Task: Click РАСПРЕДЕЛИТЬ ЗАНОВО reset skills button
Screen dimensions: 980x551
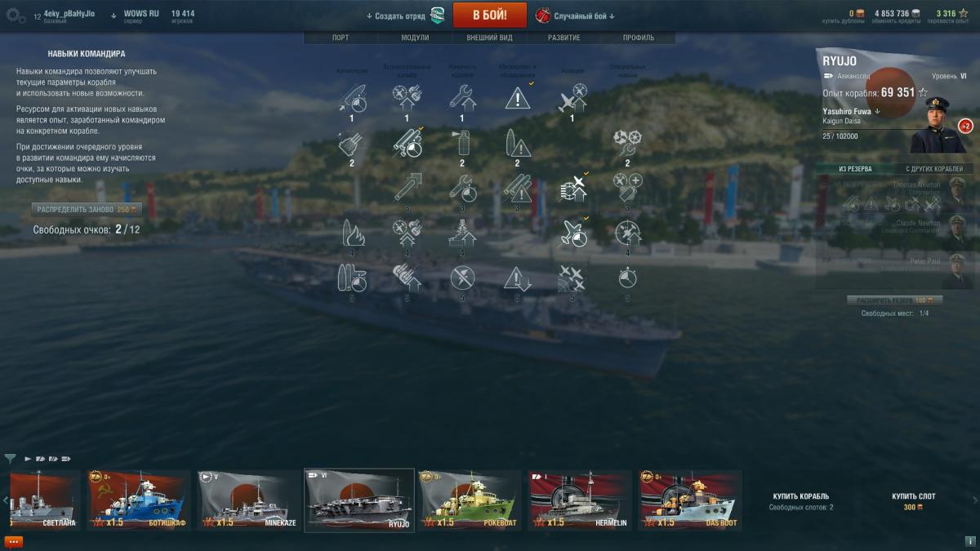Action: (x=87, y=210)
